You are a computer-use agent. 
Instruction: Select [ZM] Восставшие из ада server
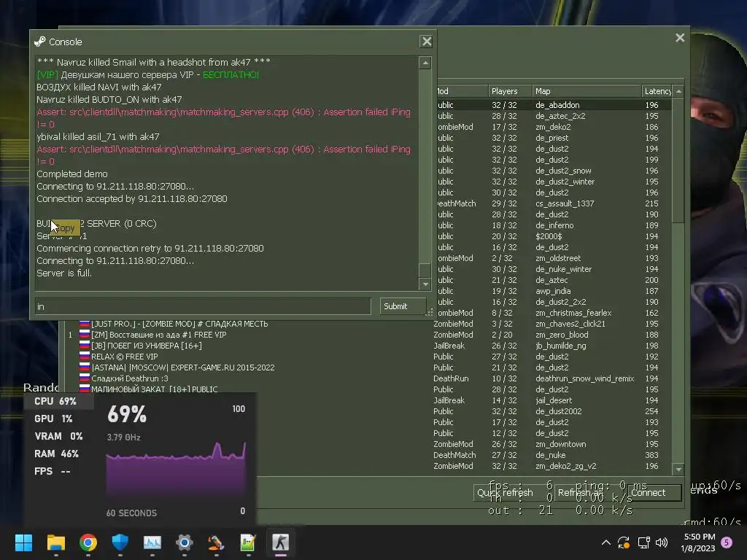pos(368,335)
